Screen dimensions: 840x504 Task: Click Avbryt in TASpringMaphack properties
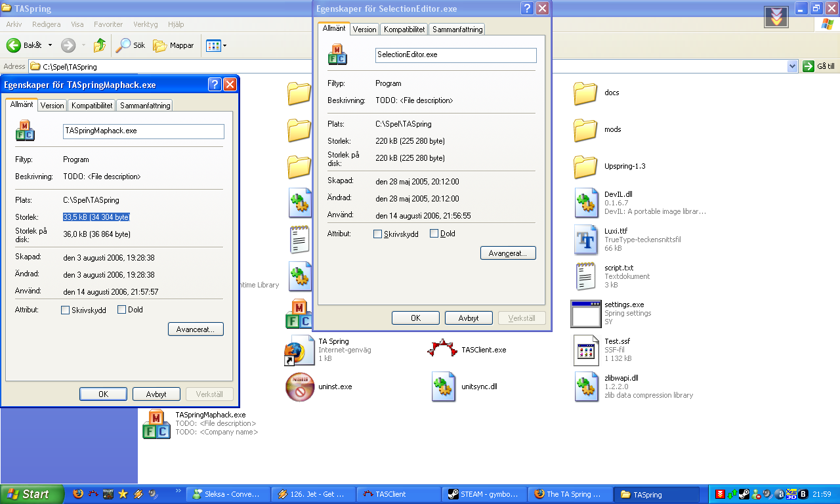click(156, 394)
